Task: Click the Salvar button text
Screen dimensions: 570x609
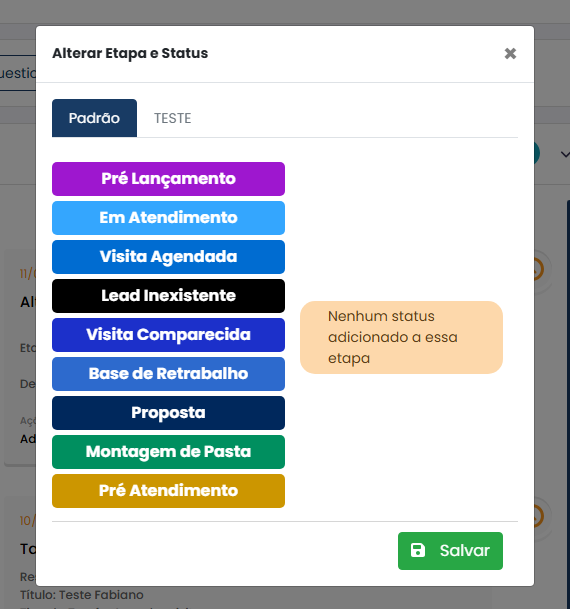Action: 465,550
